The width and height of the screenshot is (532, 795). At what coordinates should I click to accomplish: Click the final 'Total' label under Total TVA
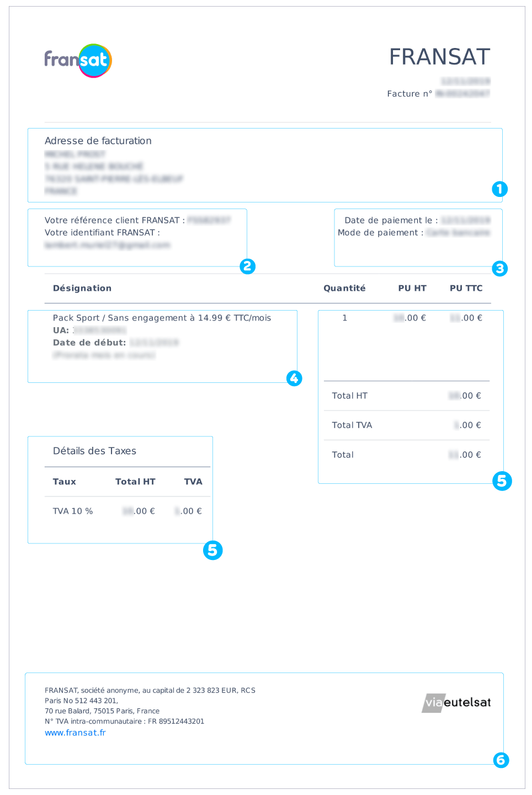coord(343,455)
